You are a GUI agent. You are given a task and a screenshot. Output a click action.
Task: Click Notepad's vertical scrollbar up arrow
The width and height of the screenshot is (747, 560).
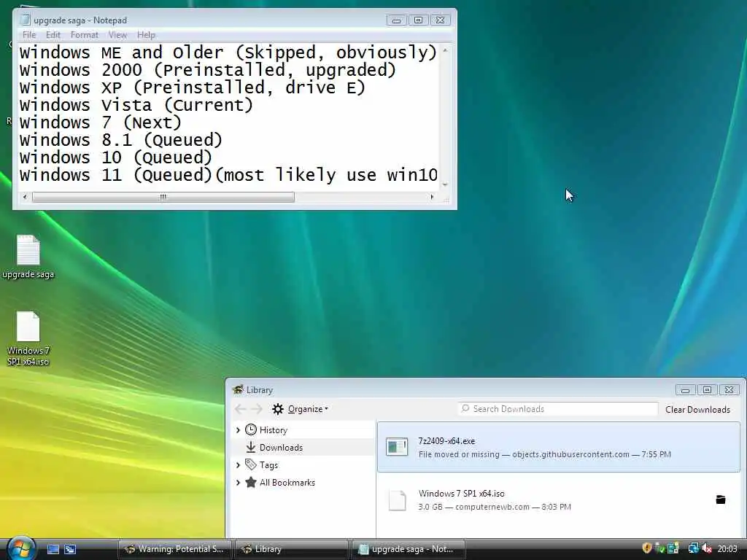click(x=445, y=50)
